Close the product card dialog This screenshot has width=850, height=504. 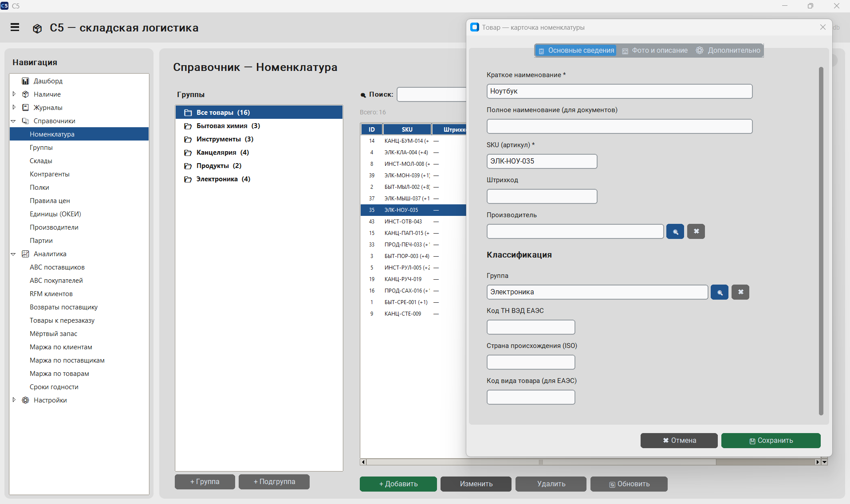coord(822,27)
